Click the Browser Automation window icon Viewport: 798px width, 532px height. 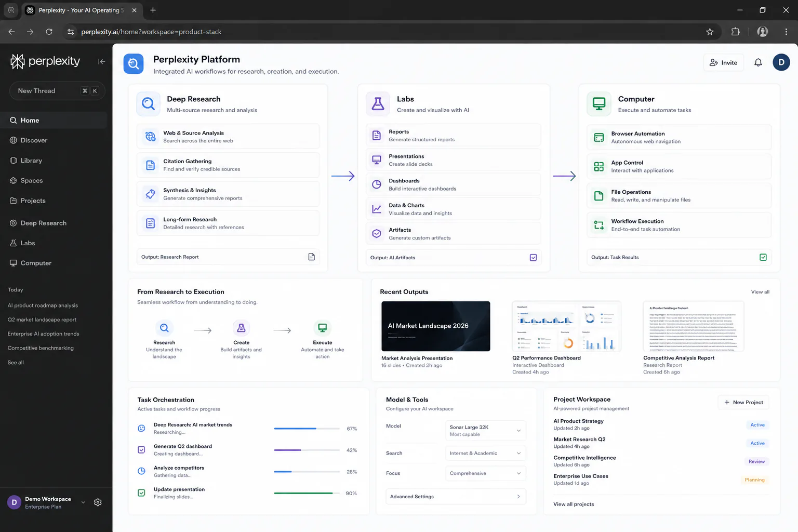(x=599, y=137)
